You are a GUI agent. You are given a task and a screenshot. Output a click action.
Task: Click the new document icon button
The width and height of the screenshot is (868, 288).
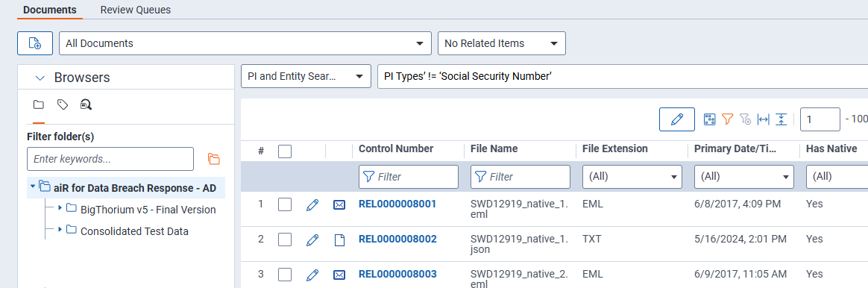click(35, 43)
